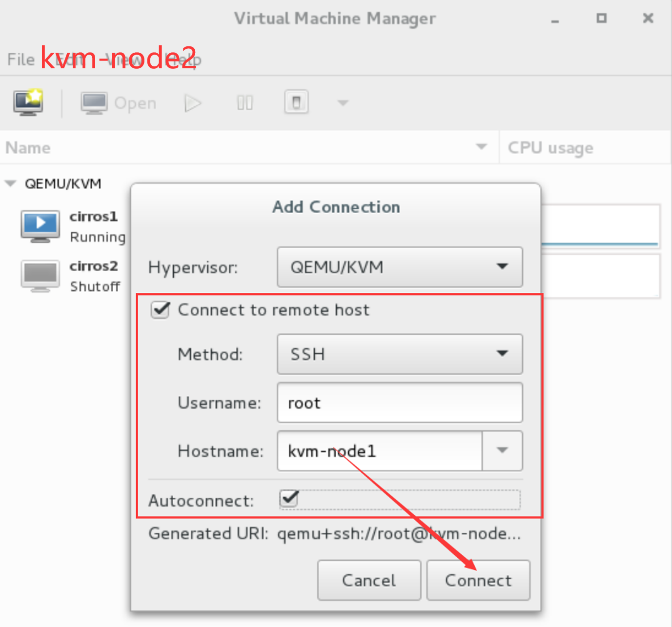Screen dimensions: 672x627
Task: Click the Create new virtual machine icon
Action: [x=28, y=102]
